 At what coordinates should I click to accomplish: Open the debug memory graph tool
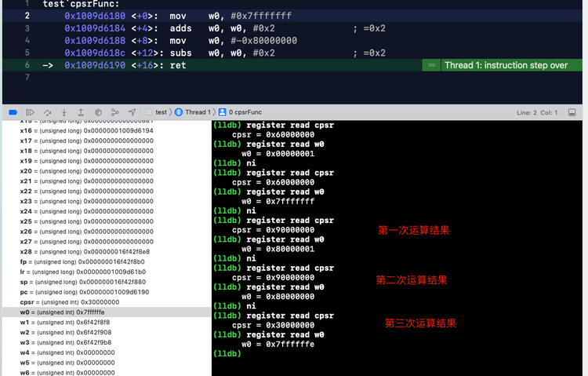[114, 112]
